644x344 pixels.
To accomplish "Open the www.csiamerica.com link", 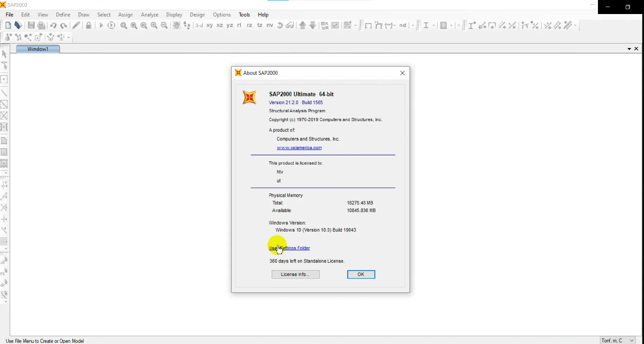I will (299, 148).
